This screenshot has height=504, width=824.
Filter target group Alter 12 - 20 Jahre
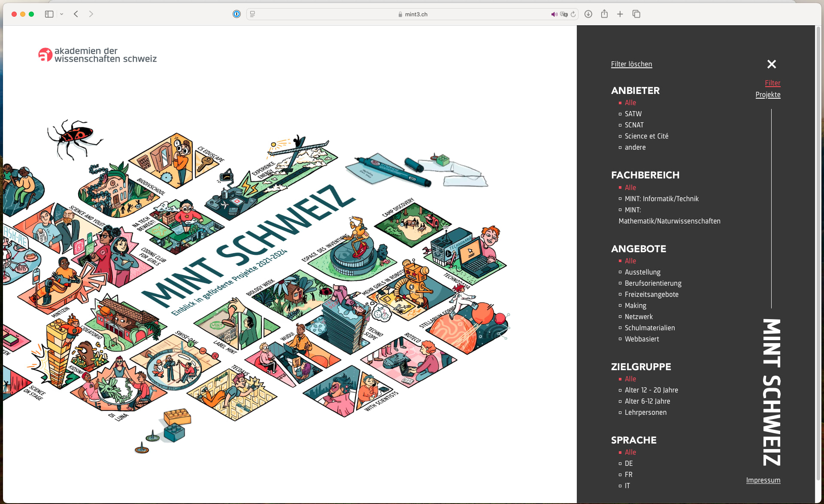[x=651, y=390]
